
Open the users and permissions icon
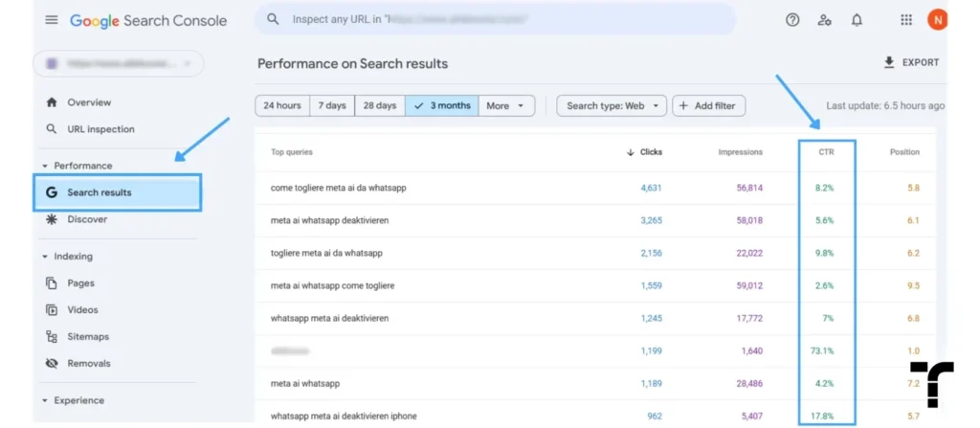pyautogui.click(x=824, y=20)
